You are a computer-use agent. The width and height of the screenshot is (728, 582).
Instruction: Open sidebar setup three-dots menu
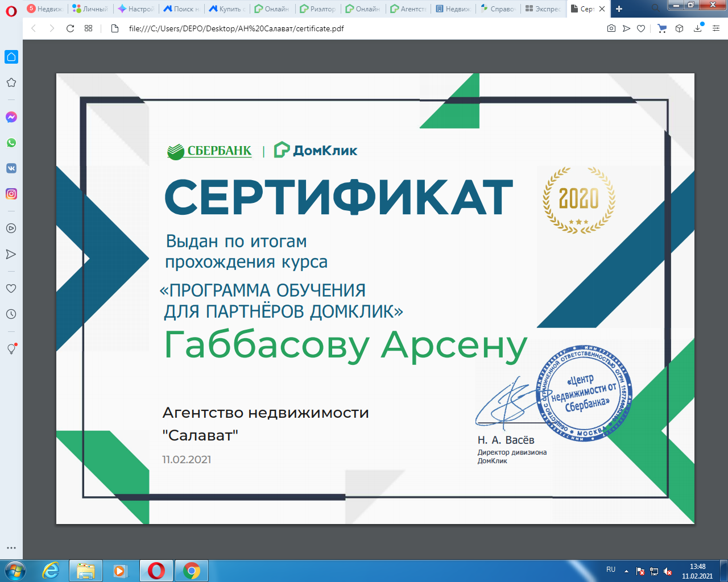click(x=11, y=548)
